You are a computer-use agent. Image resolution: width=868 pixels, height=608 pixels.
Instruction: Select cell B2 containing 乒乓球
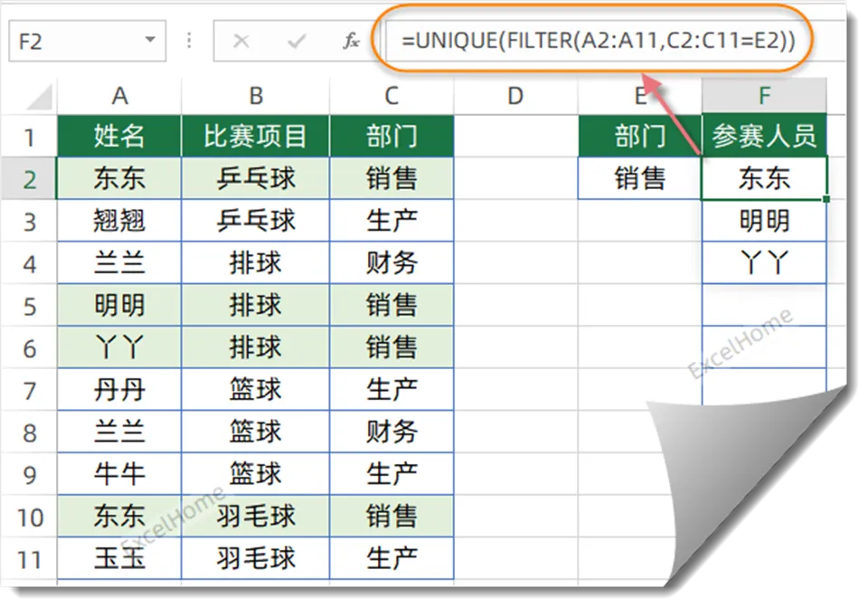(255, 178)
